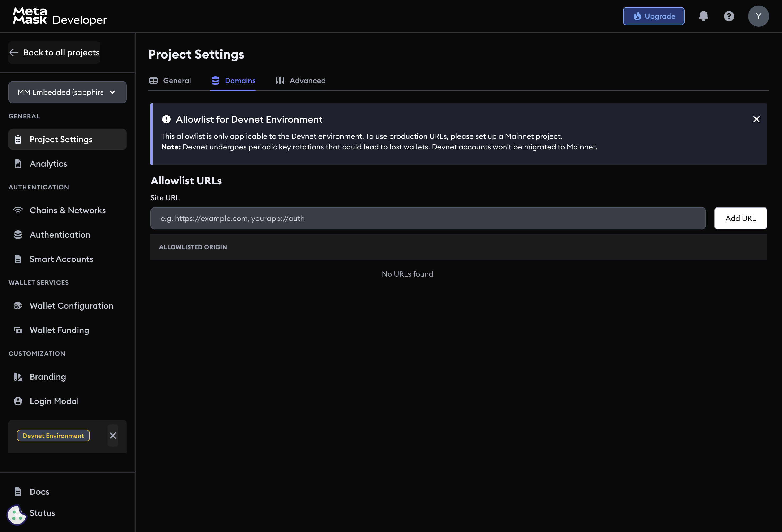Focus the Site URL input field
This screenshot has width=782, height=532.
click(428, 218)
